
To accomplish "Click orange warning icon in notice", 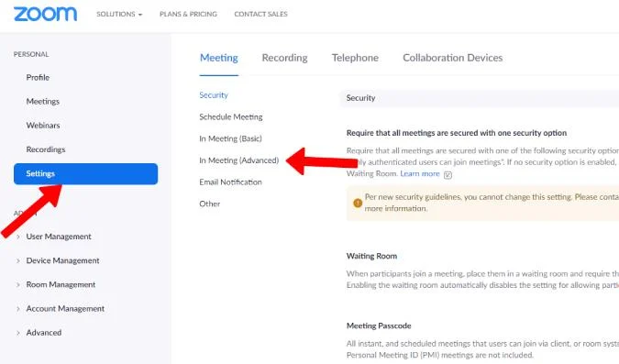I will pyautogui.click(x=358, y=203).
